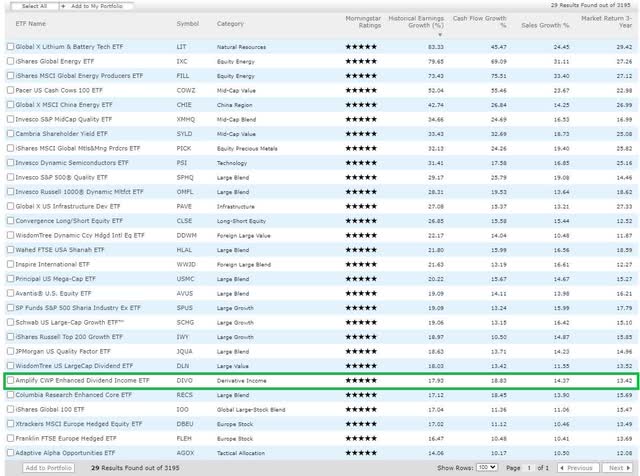Screen dimensions: 640x476
Task: Click the IWY symbol cell
Action: click(x=182, y=337)
